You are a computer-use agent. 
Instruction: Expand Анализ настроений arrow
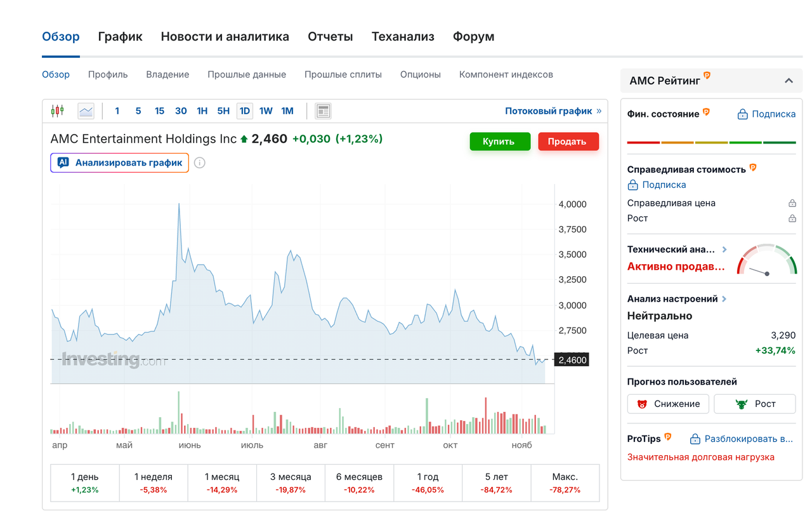click(x=724, y=299)
